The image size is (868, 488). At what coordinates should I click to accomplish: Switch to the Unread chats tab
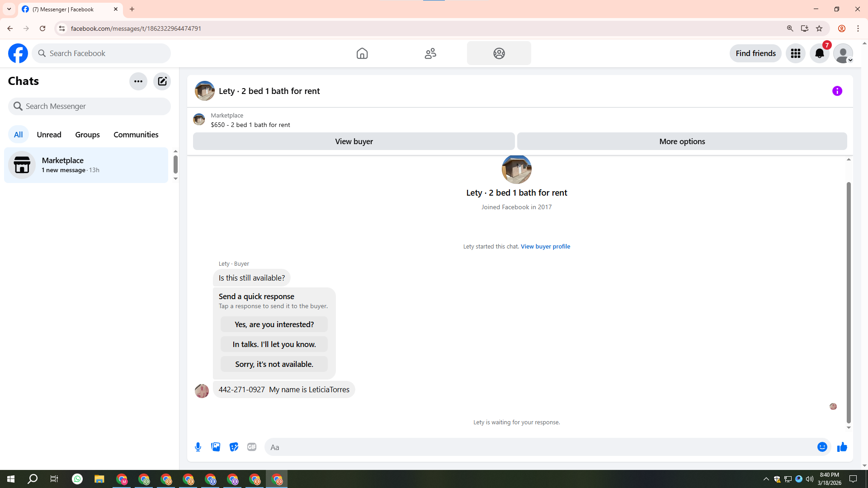pyautogui.click(x=49, y=135)
